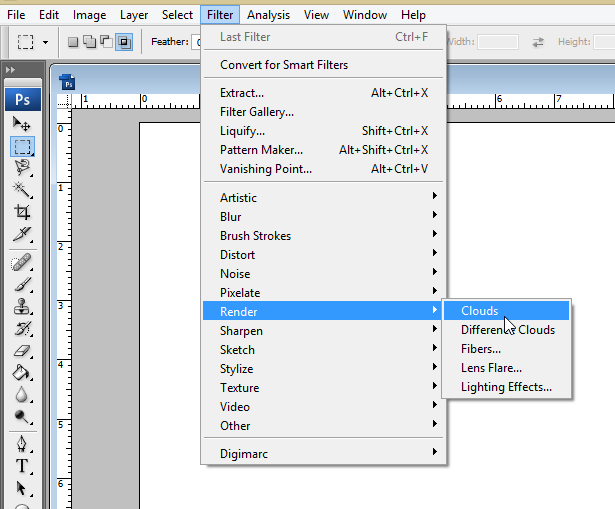Switch to Intersect with selection mode
Screen dimensions: 615x509
(124, 42)
